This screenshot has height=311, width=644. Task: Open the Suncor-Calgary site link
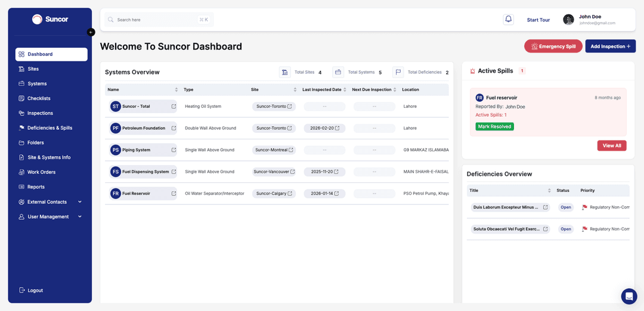tap(274, 193)
